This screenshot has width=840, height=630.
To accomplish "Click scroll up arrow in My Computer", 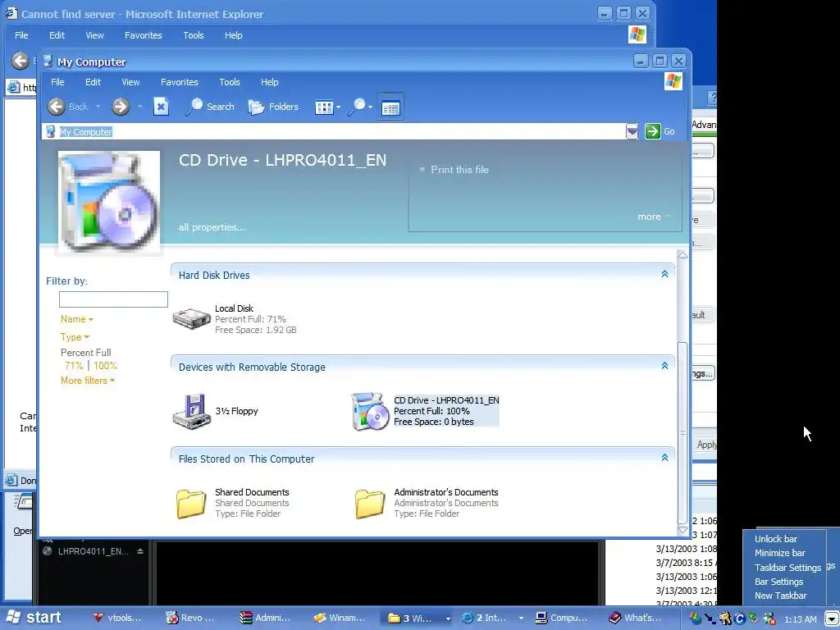I will (682, 255).
